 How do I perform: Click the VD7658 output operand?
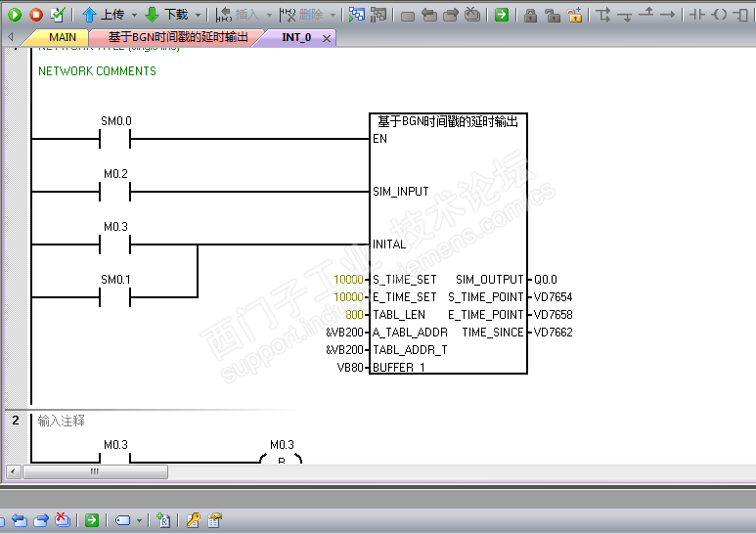pyautogui.click(x=553, y=315)
